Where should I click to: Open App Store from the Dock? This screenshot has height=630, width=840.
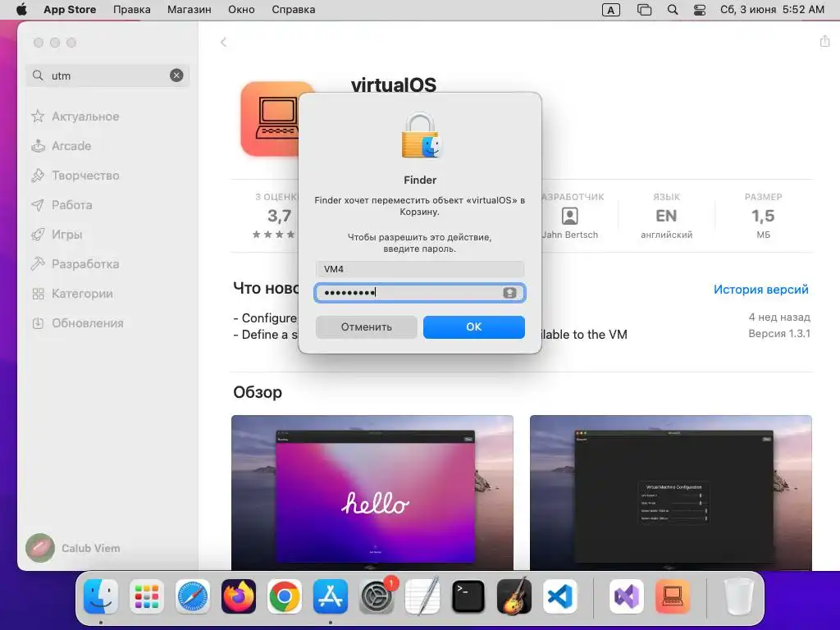tap(331, 596)
